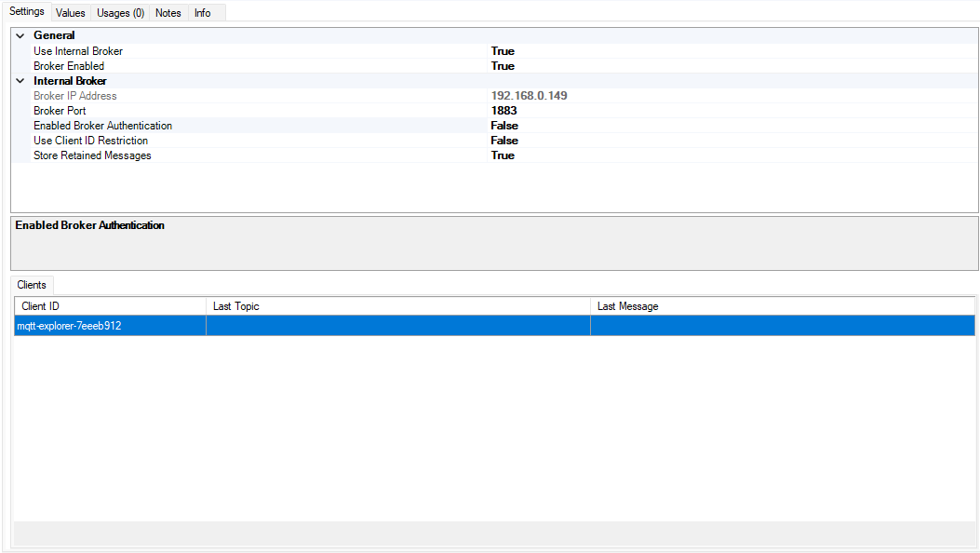Click the Broker IP Address value field
The image size is (980, 553).
pyautogui.click(x=529, y=96)
